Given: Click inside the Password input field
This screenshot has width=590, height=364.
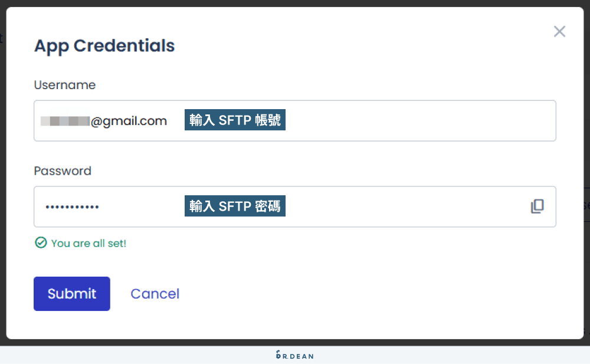Looking at the screenshot, I should pyautogui.click(x=383, y=206).
